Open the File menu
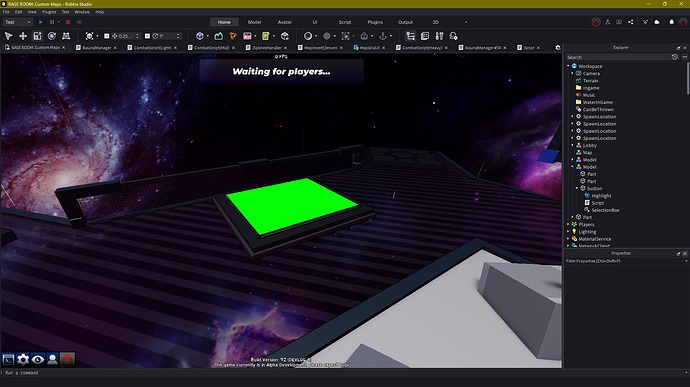The width and height of the screenshot is (690, 387). [x=6, y=12]
